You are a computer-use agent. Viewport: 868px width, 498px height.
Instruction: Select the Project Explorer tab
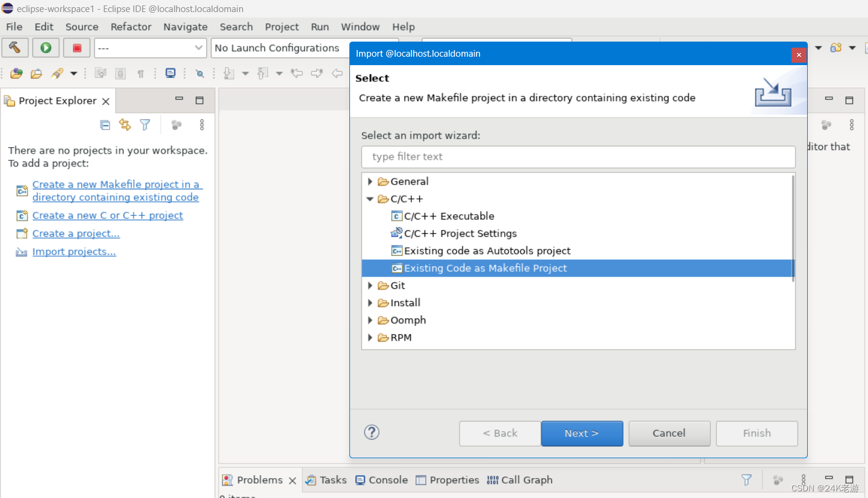point(57,101)
